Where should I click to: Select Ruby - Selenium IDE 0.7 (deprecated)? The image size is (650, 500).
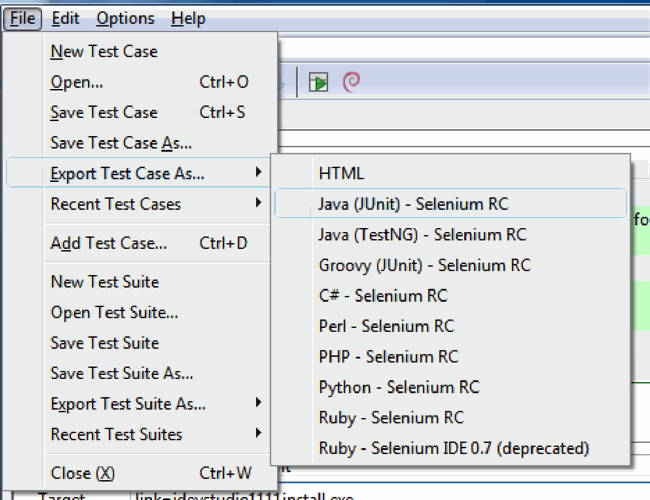(453, 448)
